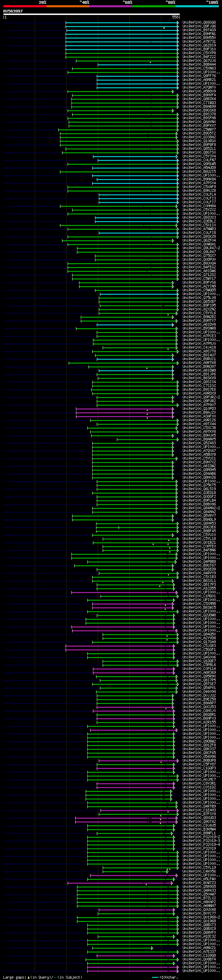Click the purple alignment bar of UniRef100_B0WTZ3

[120, 883]
